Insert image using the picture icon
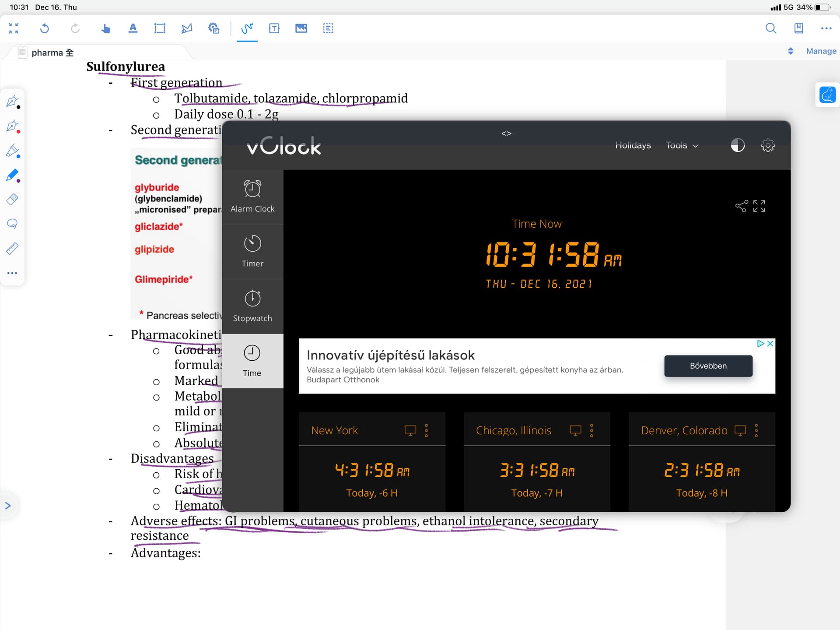The image size is (840, 630). click(x=301, y=28)
